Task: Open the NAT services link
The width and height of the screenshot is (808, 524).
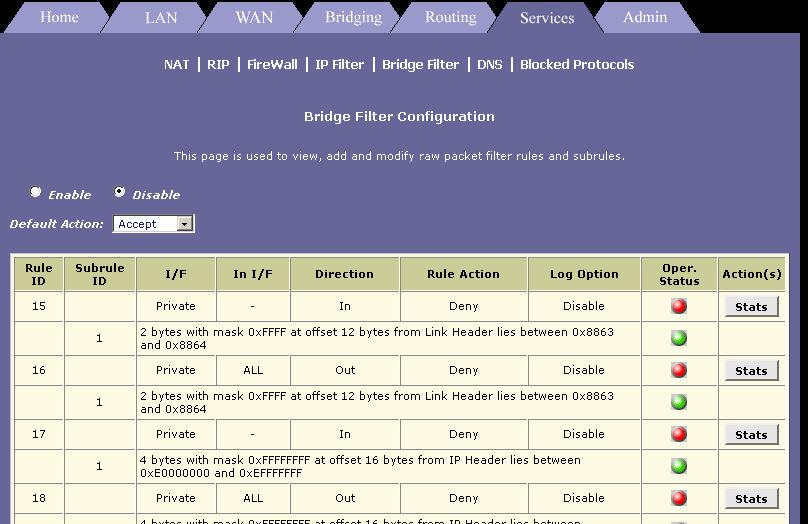Action: coord(176,64)
